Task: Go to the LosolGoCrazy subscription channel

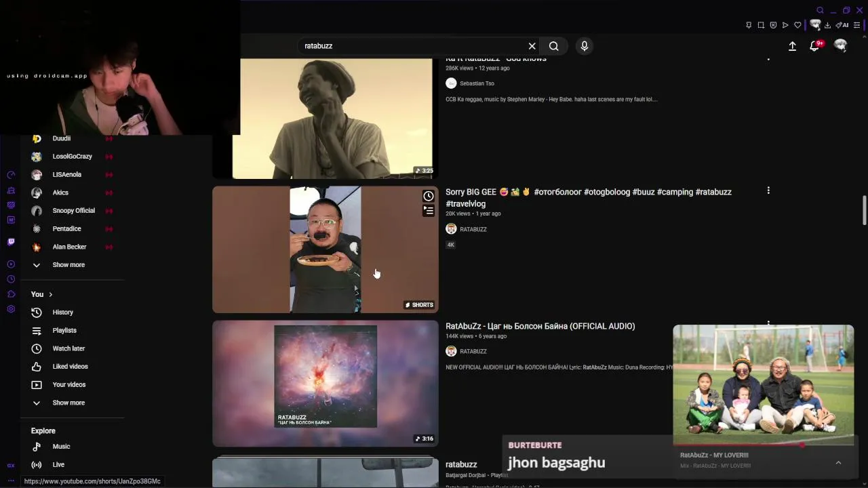Action: click(x=72, y=157)
